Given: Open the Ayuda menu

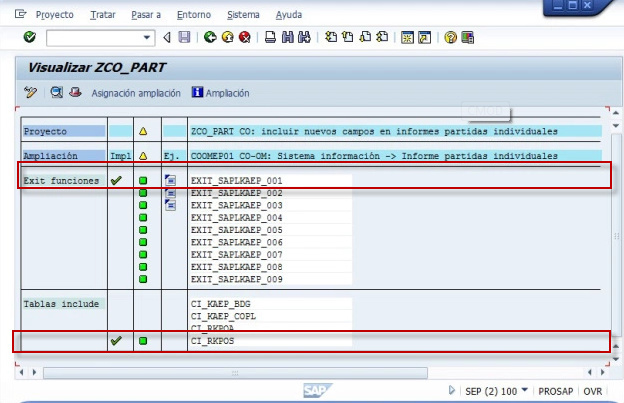Looking at the screenshot, I should (289, 15).
